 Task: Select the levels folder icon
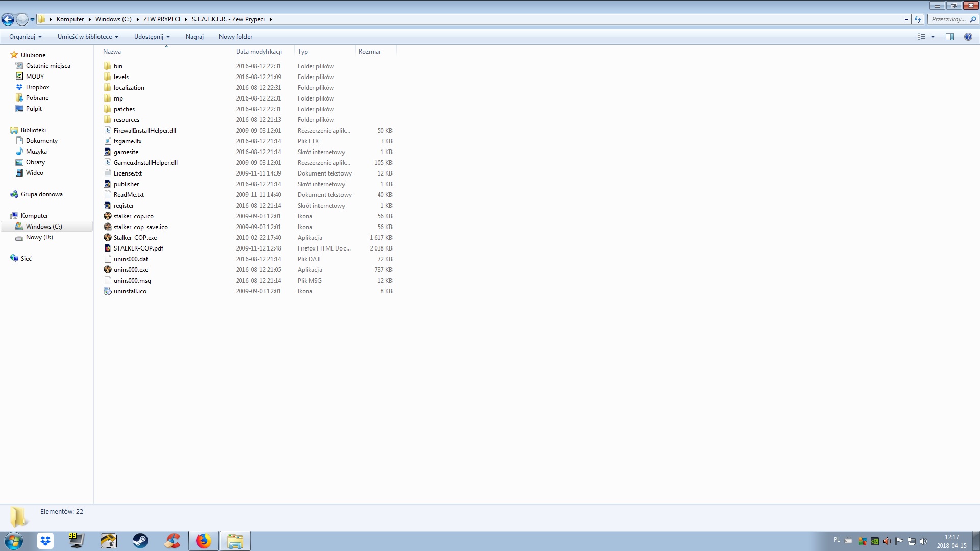click(x=107, y=77)
